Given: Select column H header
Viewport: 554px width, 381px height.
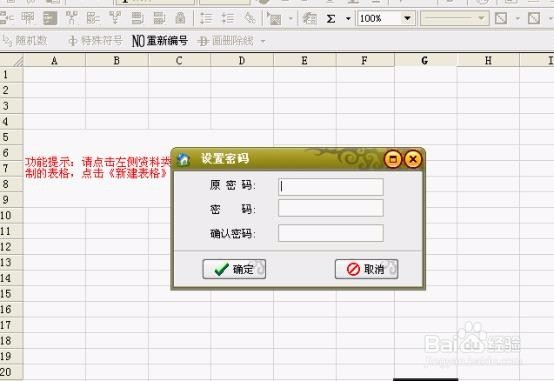Looking at the screenshot, I should pos(488,60).
